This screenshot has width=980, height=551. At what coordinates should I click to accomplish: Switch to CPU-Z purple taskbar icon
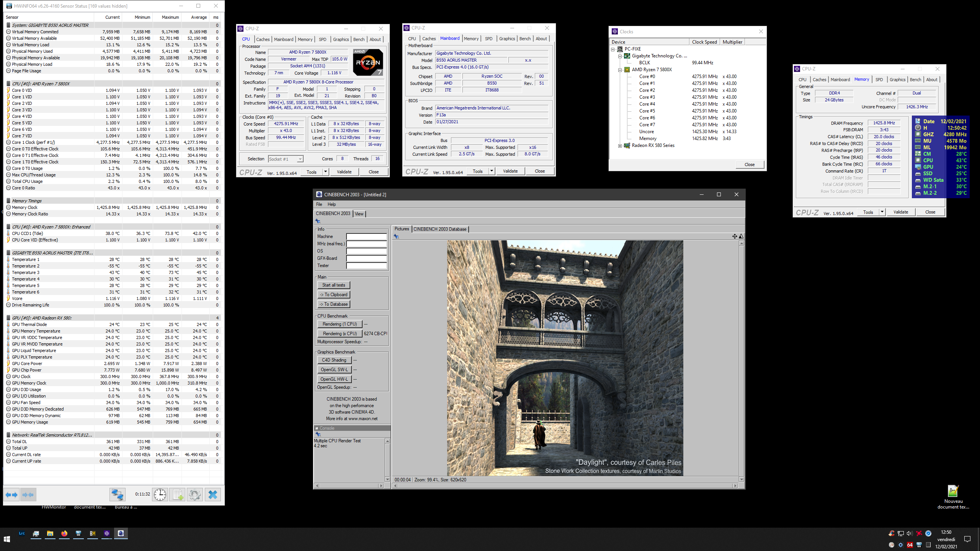(x=107, y=533)
